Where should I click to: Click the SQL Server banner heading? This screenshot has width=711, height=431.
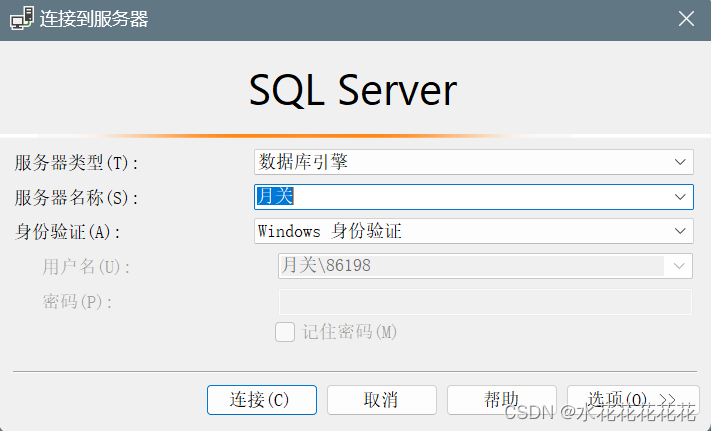[x=353, y=91]
